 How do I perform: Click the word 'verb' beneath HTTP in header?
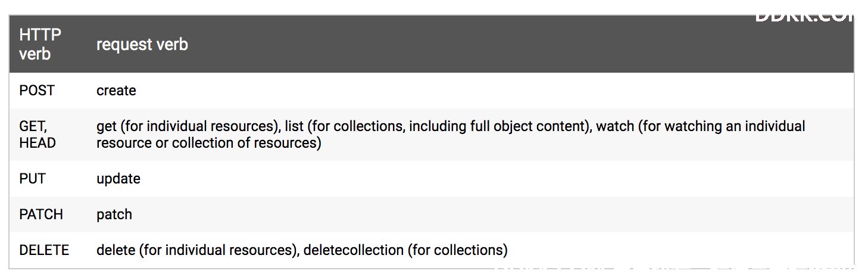click(x=35, y=54)
